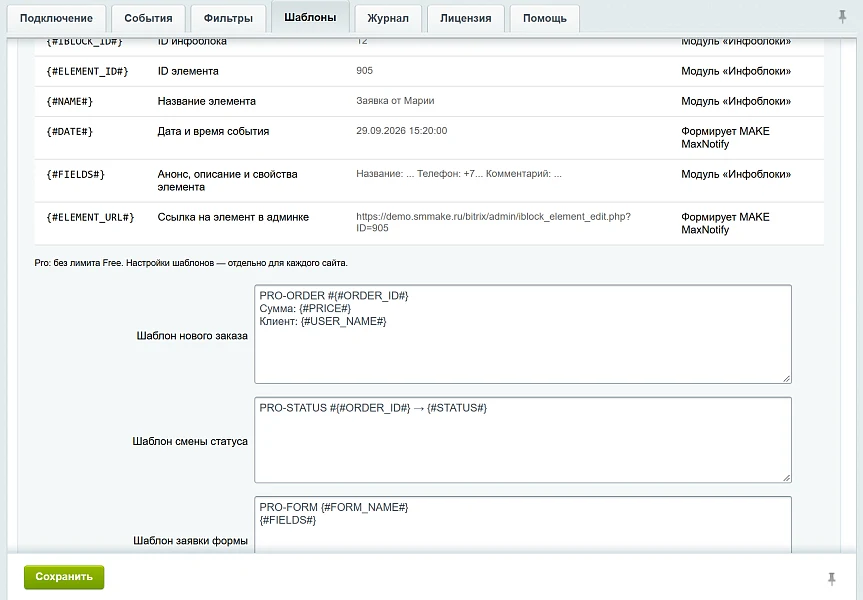Click the Шаблон смены статуса label
863x600 pixels.
pyautogui.click(x=190, y=441)
